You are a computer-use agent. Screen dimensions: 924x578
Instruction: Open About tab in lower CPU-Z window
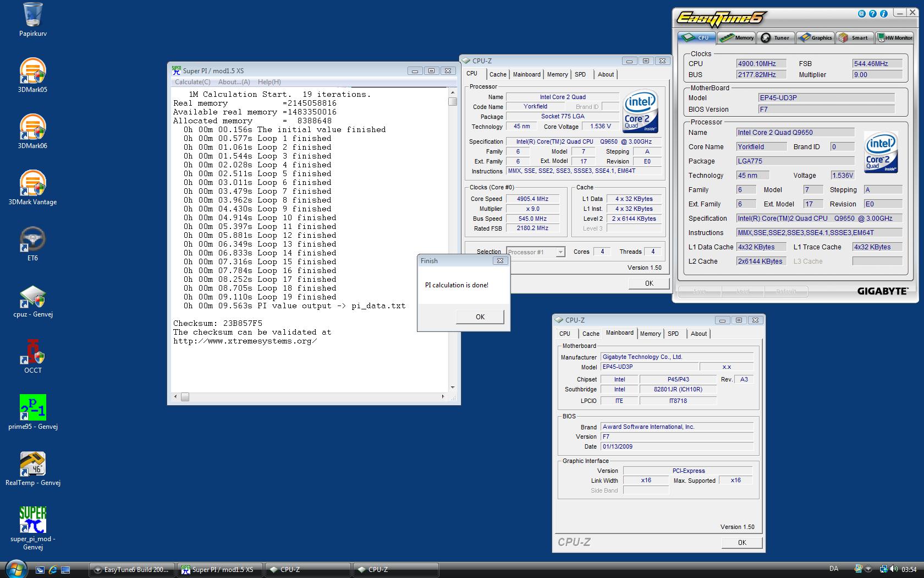click(x=698, y=334)
